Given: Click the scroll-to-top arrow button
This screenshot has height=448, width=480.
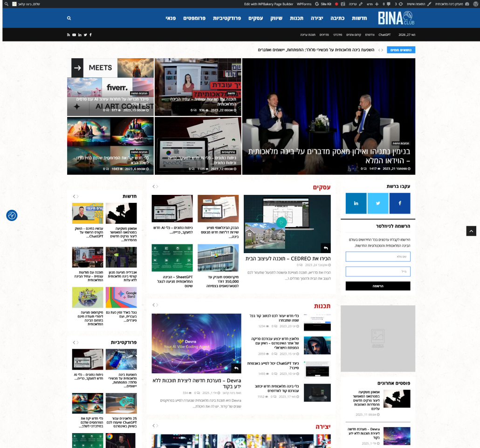Looking at the screenshot, I should pyautogui.click(x=471, y=231).
